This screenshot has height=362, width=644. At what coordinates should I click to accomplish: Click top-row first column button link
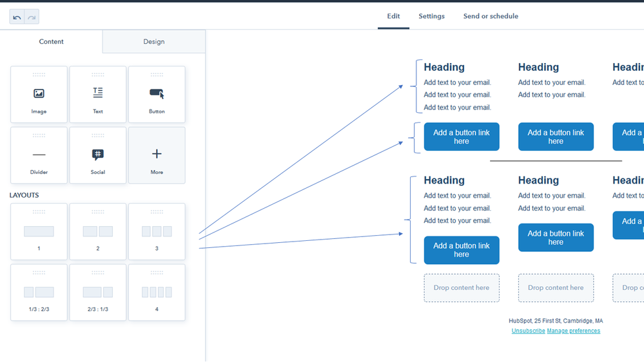[461, 137]
